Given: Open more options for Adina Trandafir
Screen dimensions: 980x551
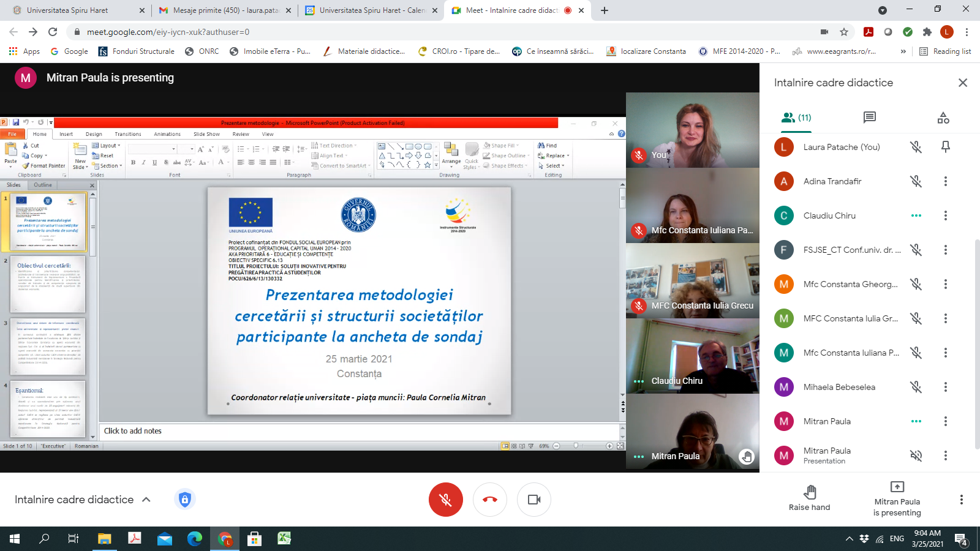Looking at the screenshot, I should 946,181.
